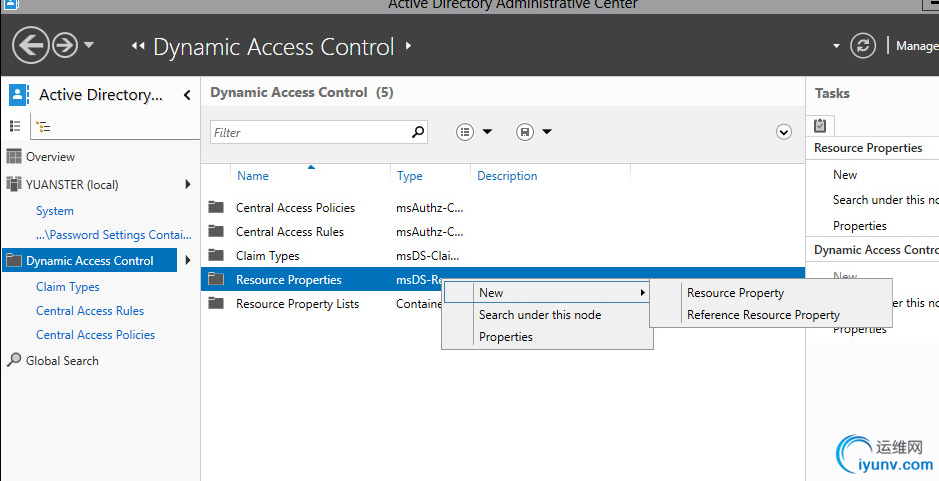Select Dynamic Access Control in navigation pane
This screenshot has width=939, height=481.
(89, 261)
